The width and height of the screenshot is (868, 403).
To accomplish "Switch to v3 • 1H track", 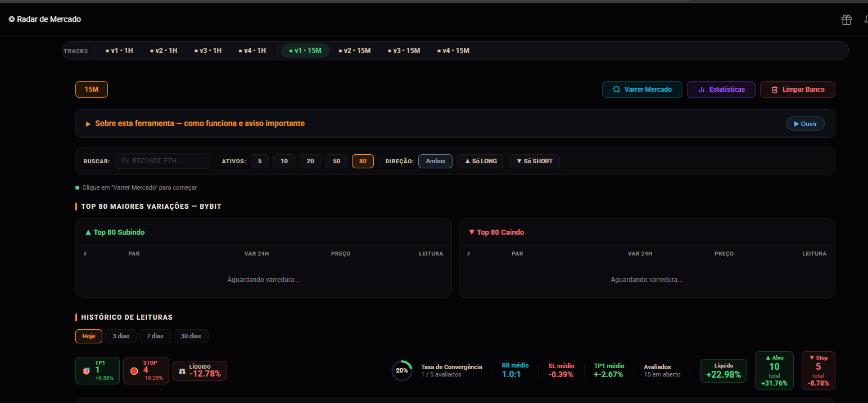I will coord(208,51).
